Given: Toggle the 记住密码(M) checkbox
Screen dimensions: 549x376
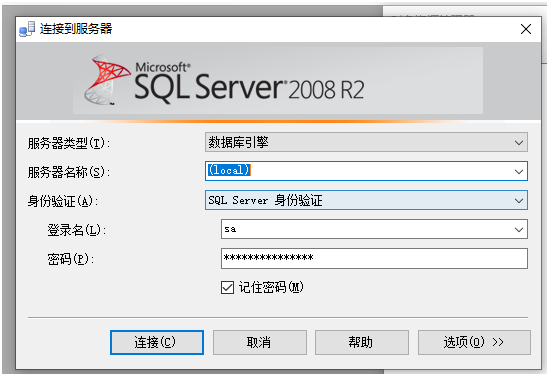Looking at the screenshot, I should pos(227,288).
